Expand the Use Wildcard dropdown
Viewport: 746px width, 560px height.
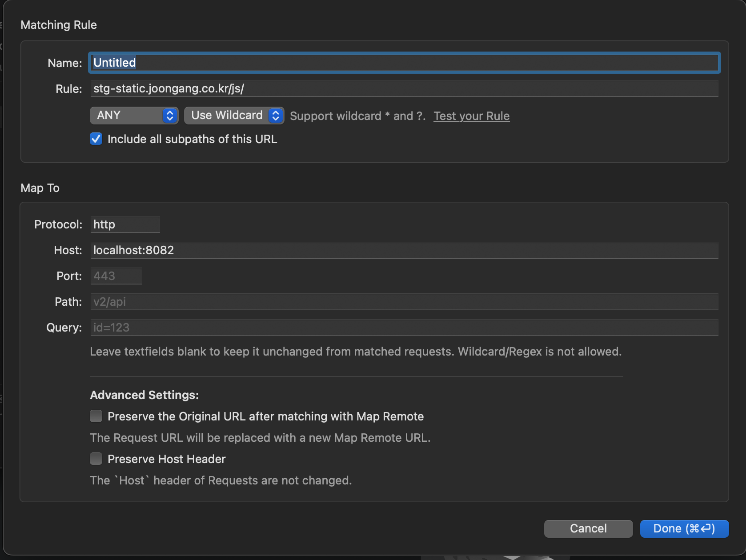(x=234, y=116)
